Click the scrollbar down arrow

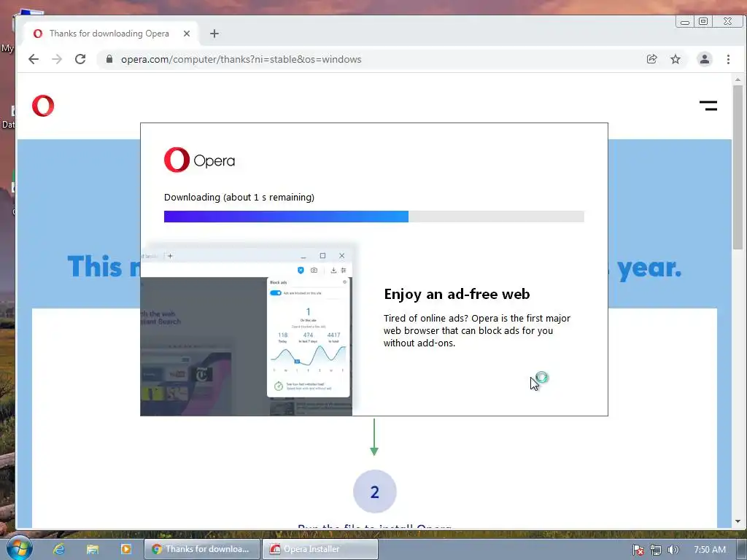point(738,521)
